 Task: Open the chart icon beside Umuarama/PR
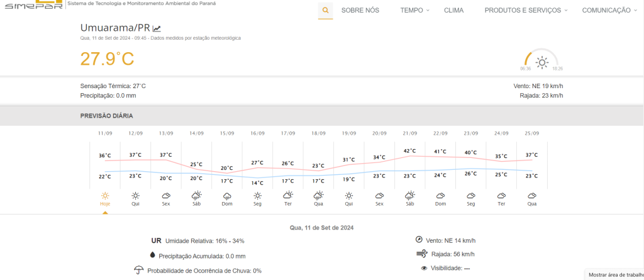[x=157, y=28]
